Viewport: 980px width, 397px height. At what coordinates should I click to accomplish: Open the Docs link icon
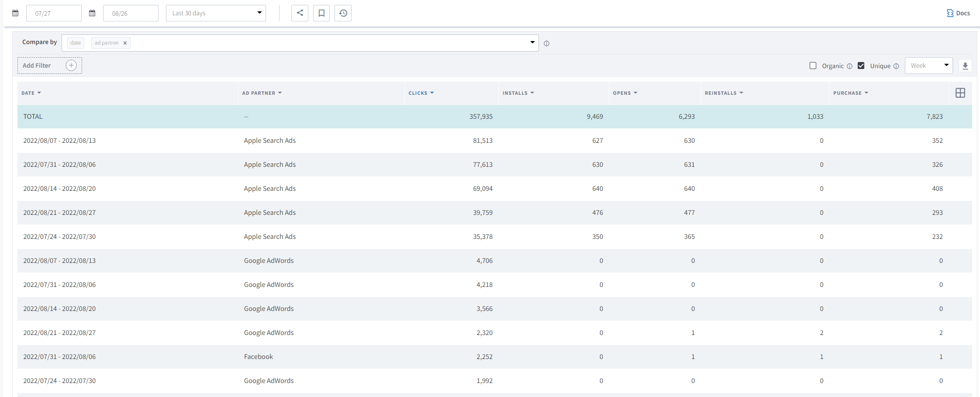tap(950, 13)
